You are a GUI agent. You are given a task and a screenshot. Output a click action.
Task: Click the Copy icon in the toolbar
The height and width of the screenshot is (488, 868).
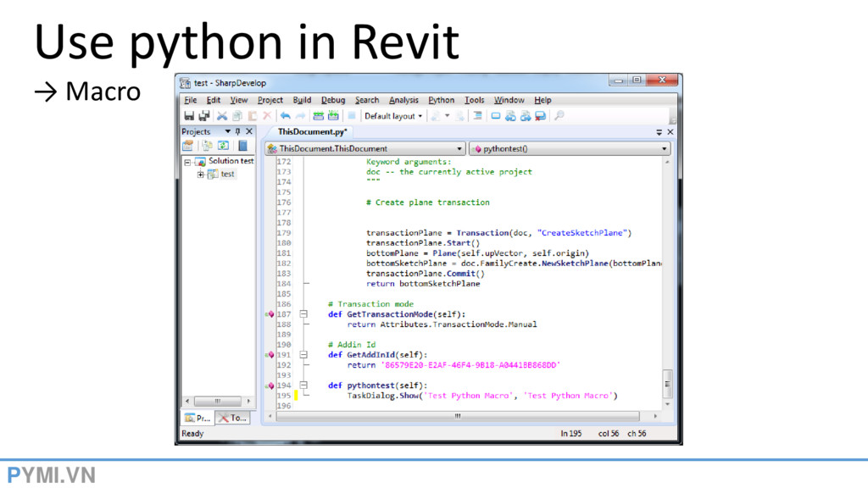pyautogui.click(x=237, y=115)
